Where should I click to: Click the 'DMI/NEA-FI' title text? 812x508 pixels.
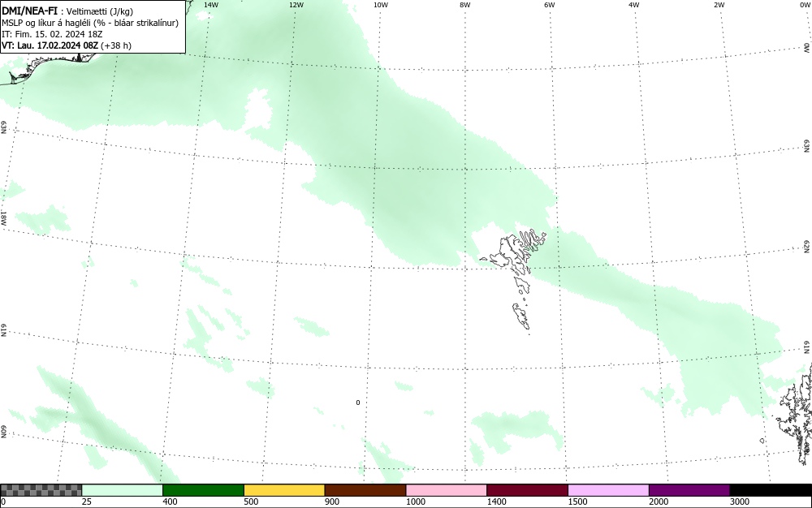pos(29,11)
